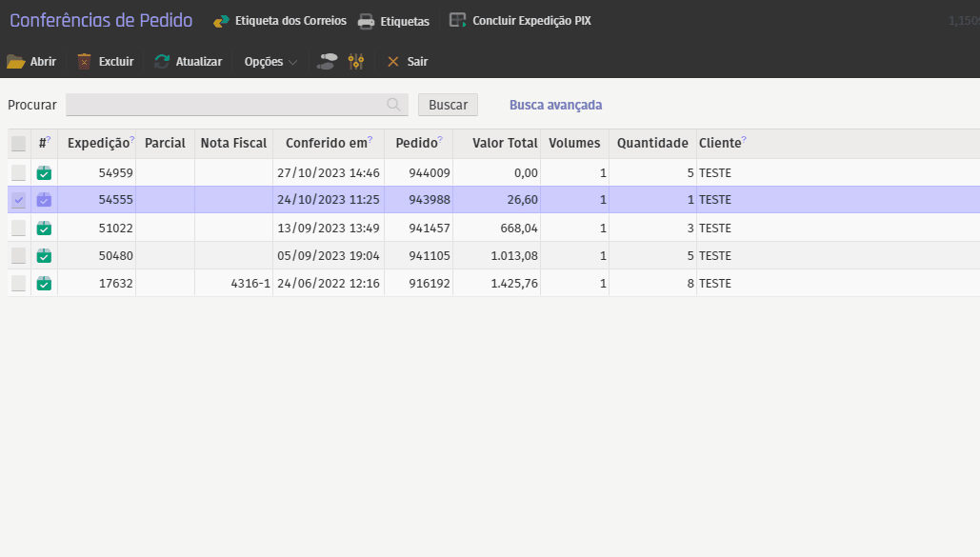Focus the Procurar search input field
Image resolution: width=980 pixels, height=557 pixels.
point(224,105)
